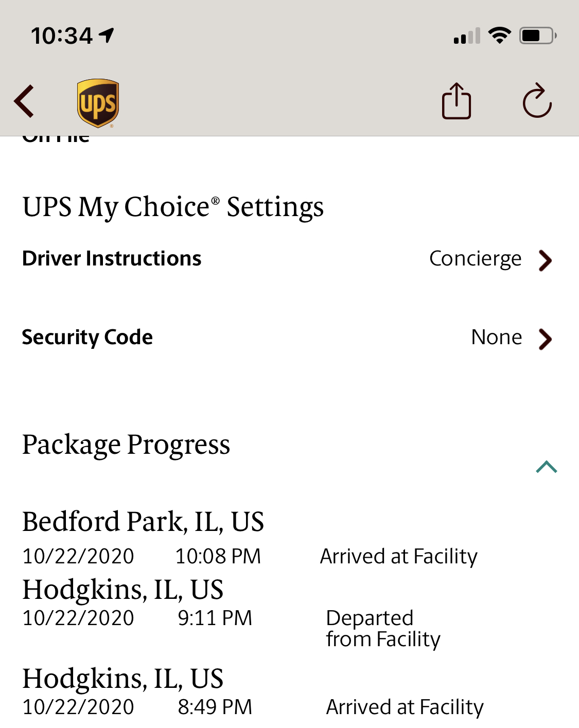
Task: Tap the UPS My Choice Settings heading
Action: click(x=173, y=207)
